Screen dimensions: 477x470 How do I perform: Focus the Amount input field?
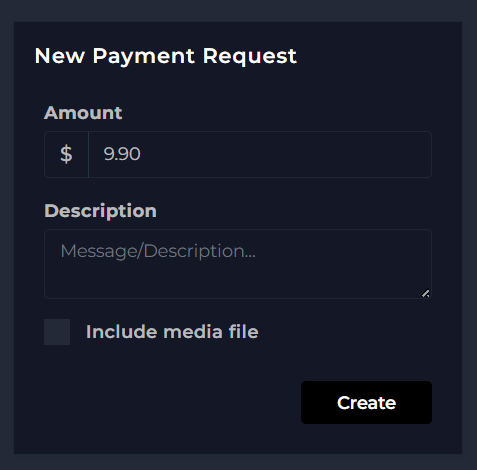click(260, 154)
